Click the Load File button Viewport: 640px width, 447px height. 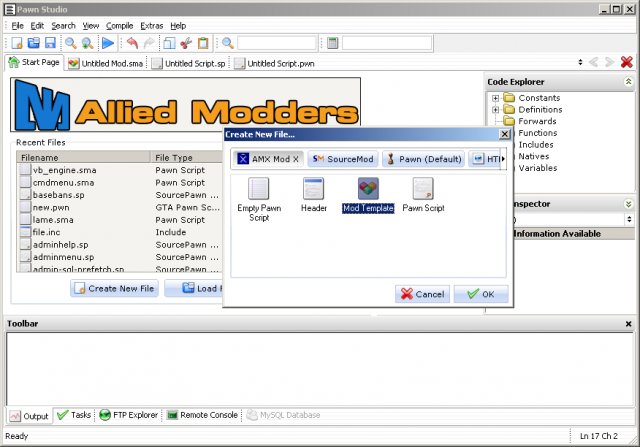point(195,288)
